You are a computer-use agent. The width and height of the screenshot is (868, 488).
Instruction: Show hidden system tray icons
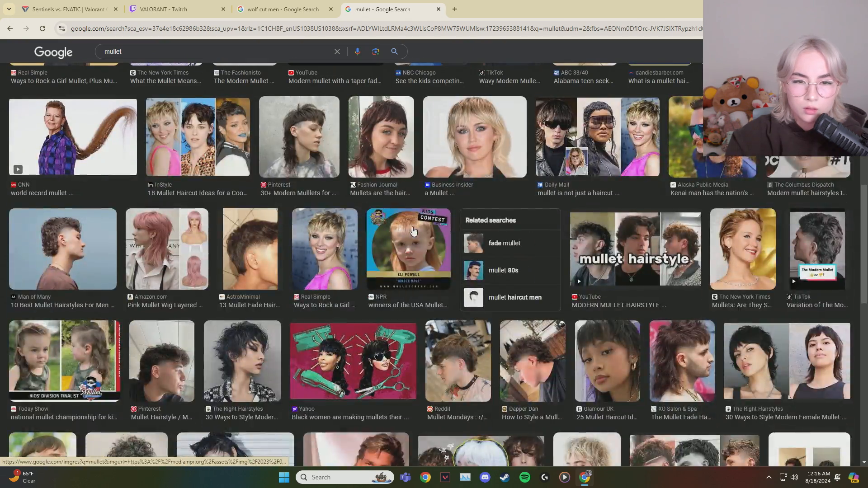pos(769,477)
